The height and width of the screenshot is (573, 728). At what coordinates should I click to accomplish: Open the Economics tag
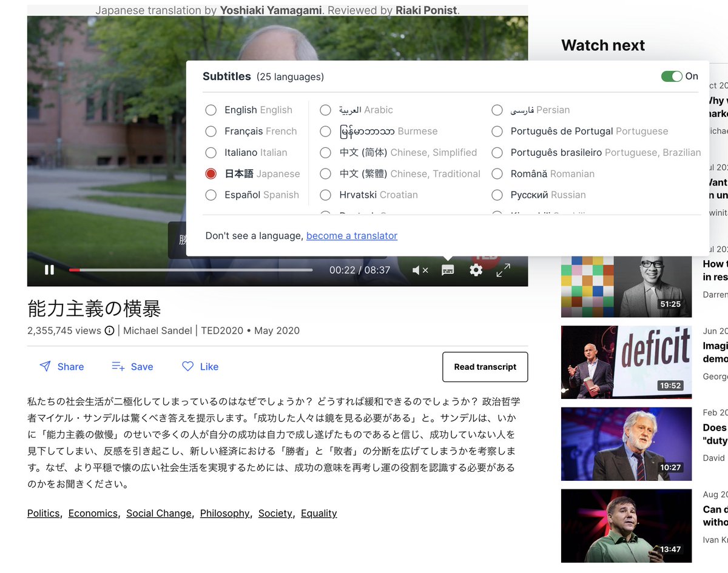[93, 513]
